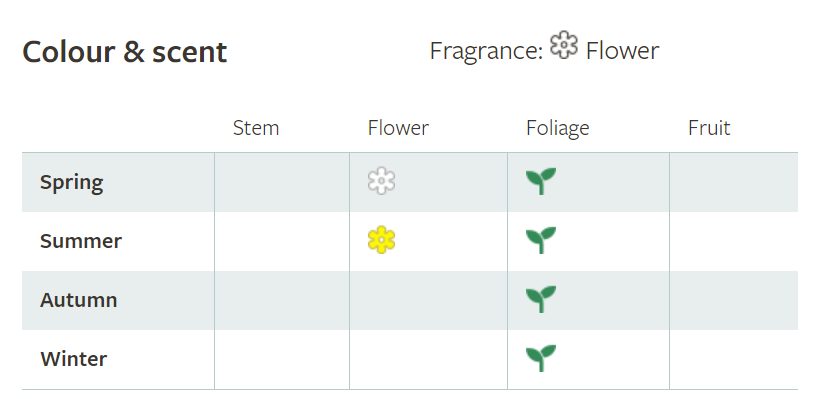Click the fragrance flower icon near Fragrance label

(x=564, y=45)
